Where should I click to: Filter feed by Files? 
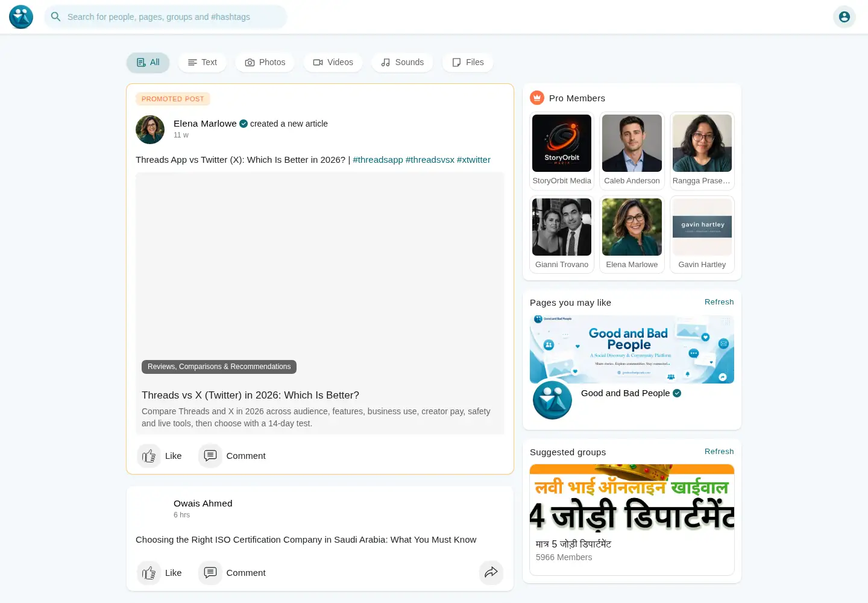pos(468,63)
